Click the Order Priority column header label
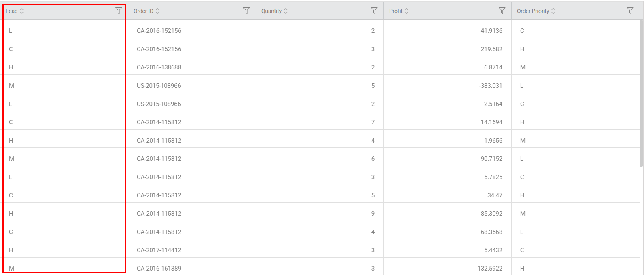The height and width of the screenshot is (275, 644). (533, 11)
